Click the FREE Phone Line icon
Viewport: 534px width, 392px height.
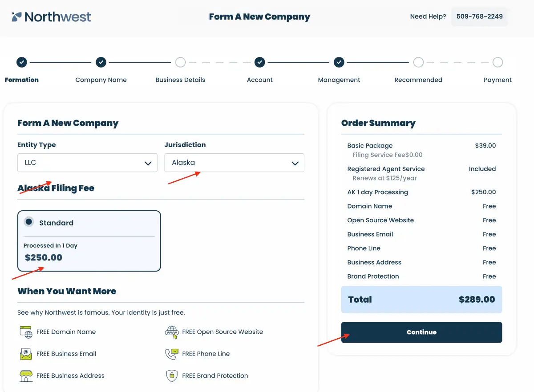pos(172,354)
